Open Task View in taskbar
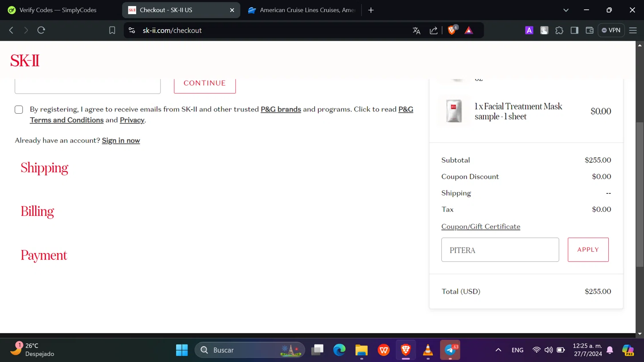The height and width of the screenshot is (362, 644). [x=317, y=350]
